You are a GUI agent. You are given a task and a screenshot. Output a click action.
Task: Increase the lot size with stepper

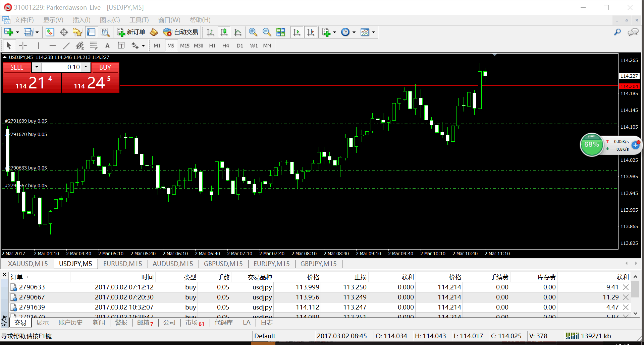(86, 67)
